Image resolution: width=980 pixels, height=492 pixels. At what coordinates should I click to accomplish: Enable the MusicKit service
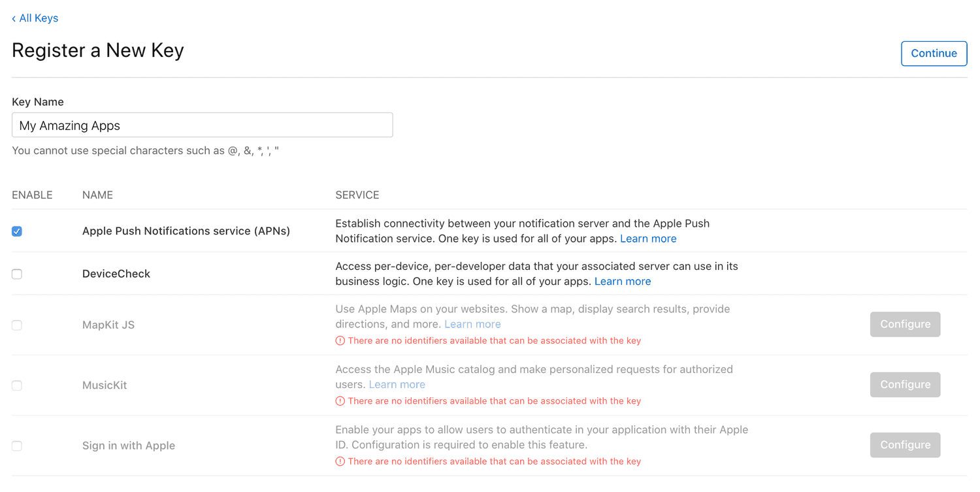(16, 385)
